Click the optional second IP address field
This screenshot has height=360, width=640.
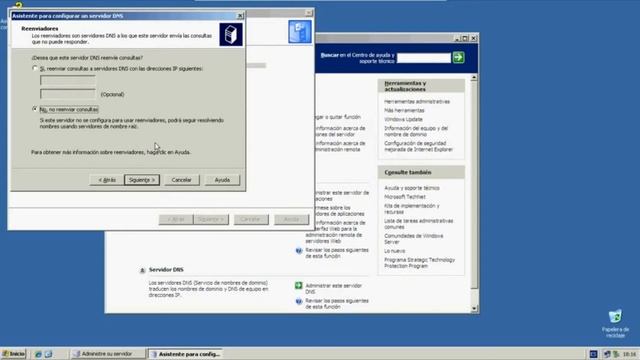(x=68, y=94)
